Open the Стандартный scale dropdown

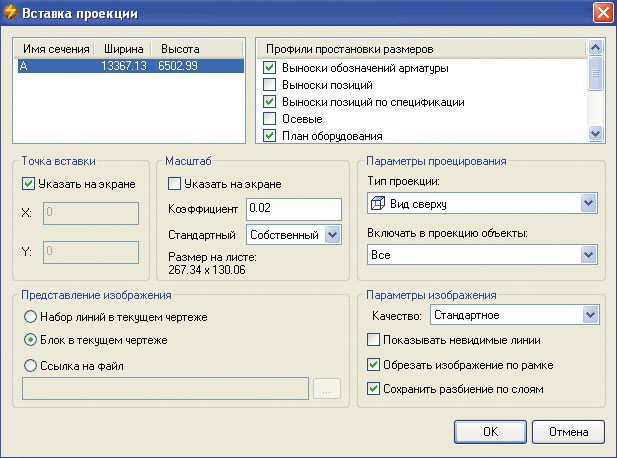pos(333,235)
